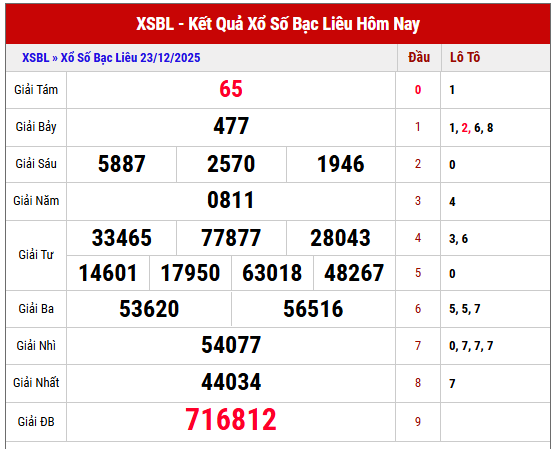Screen dimensions: 557x449
Task: Click Lô Tô values '5, 5, 7'
Action: [x=465, y=309]
